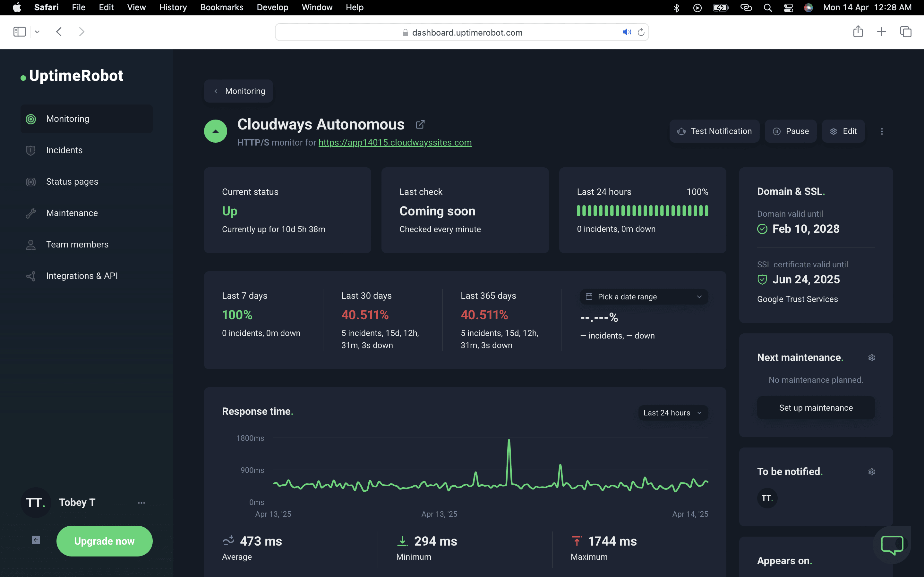924x577 pixels.
Task: Open the app14015.cloudwayssites.com link
Action: (395, 142)
